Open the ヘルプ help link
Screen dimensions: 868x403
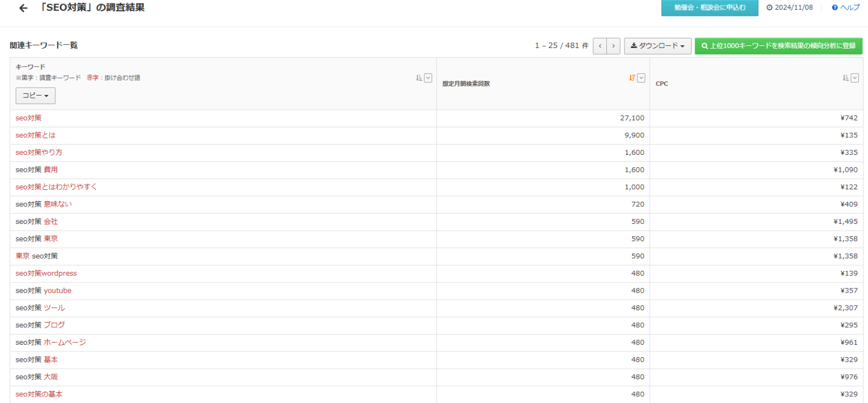pos(845,8)
